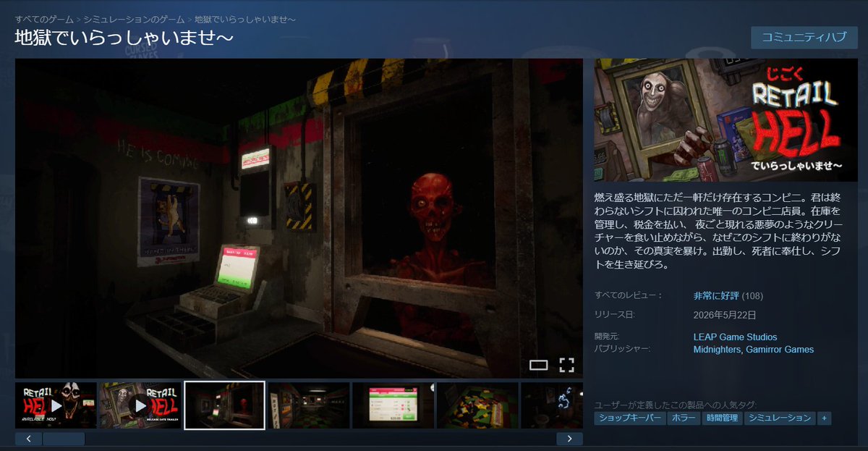
Task: Select the highlighted skeleton window screenshot thumbnail
Action: point(224,405)
